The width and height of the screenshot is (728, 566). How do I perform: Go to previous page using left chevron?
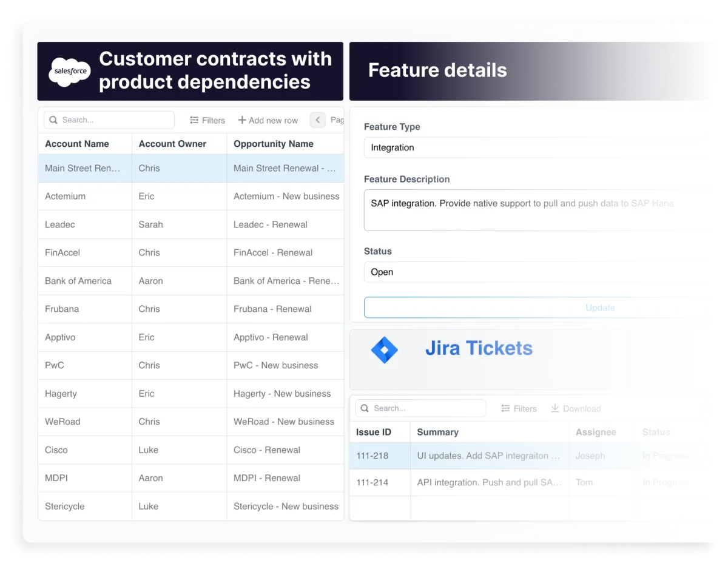[318, 120]
